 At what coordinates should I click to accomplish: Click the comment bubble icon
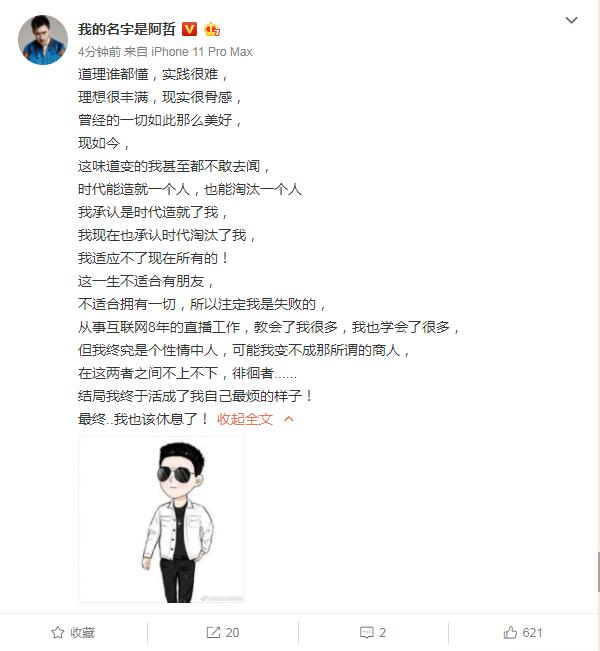tap(367, 633)
